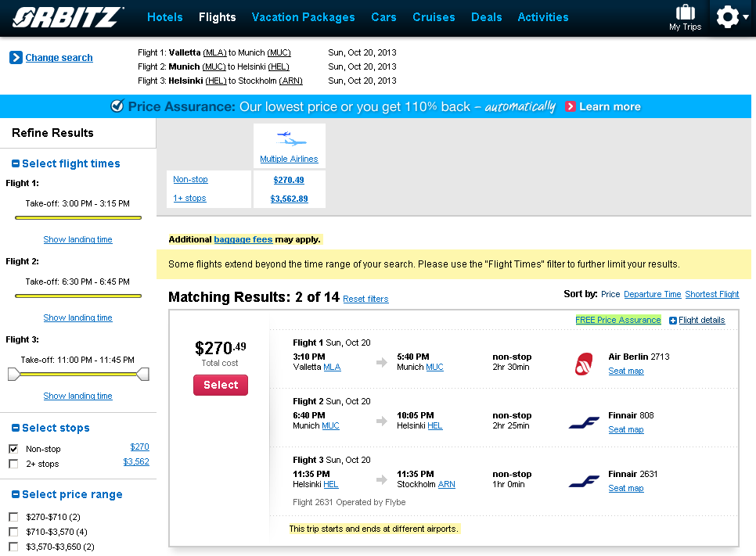Screen dimensions: 756x556
Task: Collapse the Select flight times section
Action: [15, 164]
